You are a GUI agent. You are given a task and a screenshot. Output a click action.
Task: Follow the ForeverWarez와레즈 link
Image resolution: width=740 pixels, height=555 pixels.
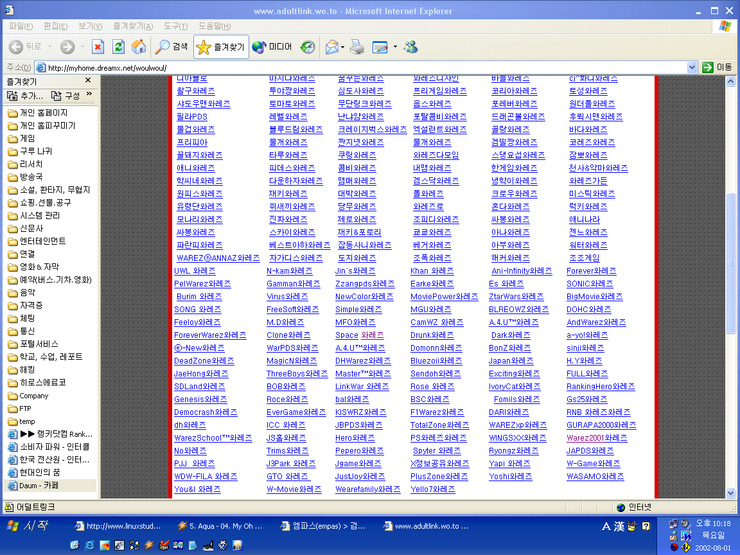pos(210,335)
